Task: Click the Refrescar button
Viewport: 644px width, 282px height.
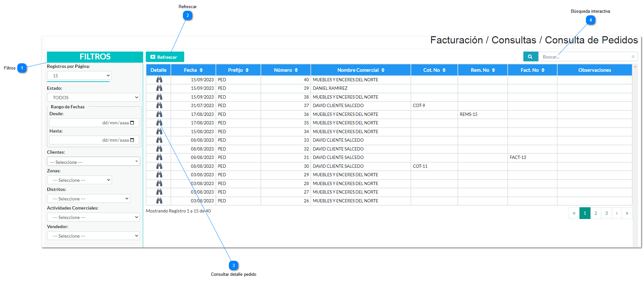Action: [165, 57]
